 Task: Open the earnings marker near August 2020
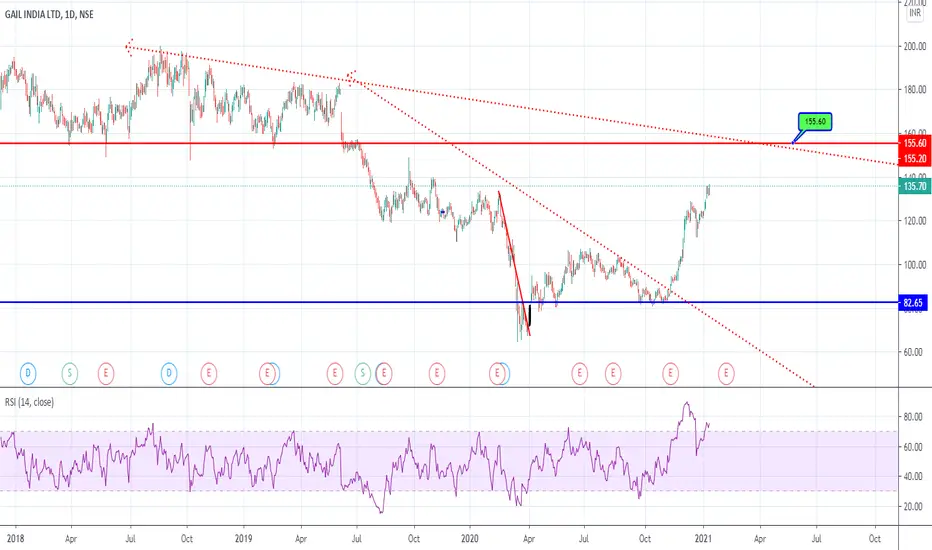pos(613,373)
